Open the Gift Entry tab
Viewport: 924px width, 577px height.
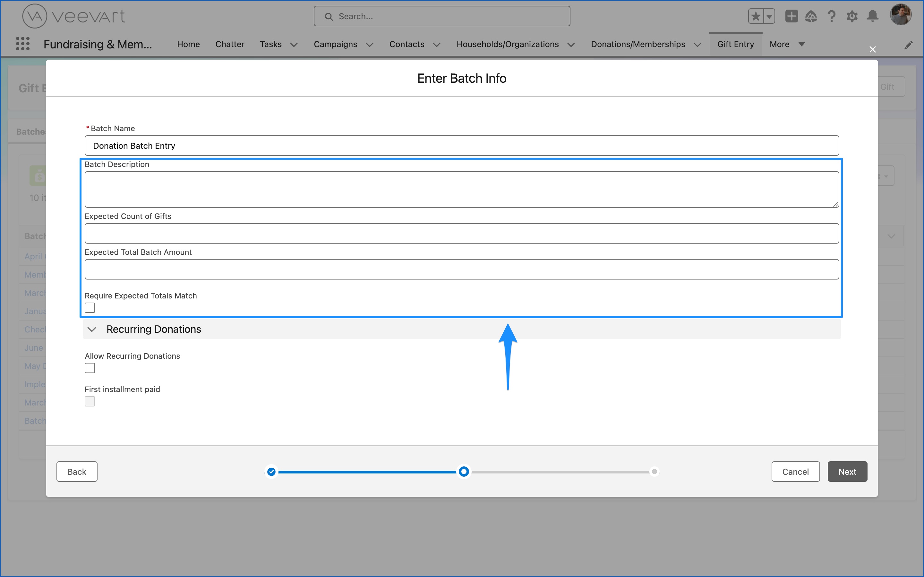(x=735, y=44)
